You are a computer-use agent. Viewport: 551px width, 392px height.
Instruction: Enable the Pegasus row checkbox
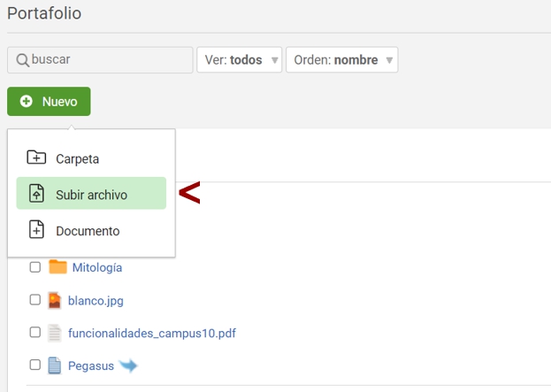click(35, 365)
